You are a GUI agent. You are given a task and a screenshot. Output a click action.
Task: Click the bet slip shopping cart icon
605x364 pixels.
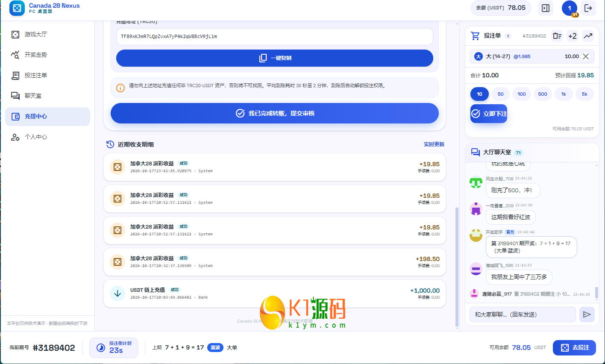(x=475, y=36)
